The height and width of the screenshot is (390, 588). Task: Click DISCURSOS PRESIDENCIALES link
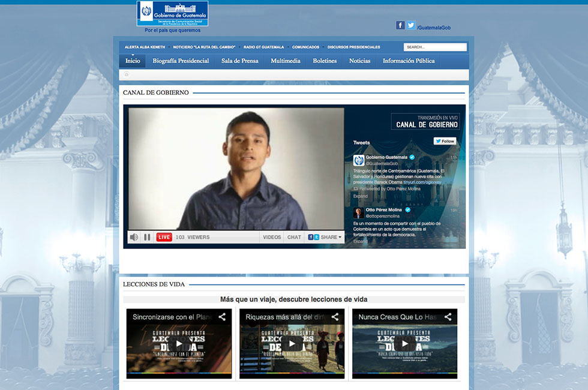353,47
